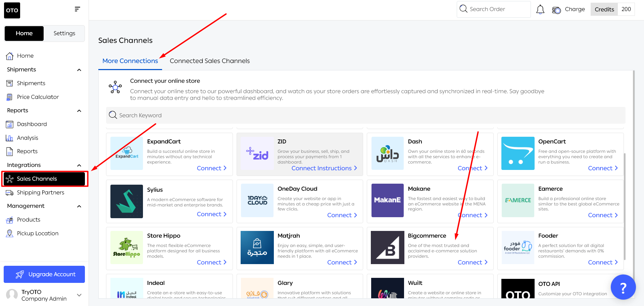Click the OTO logo in the sidebar
Image resolution: width=644 pixels, height=306 pixels.
click(x=12, y=10)
